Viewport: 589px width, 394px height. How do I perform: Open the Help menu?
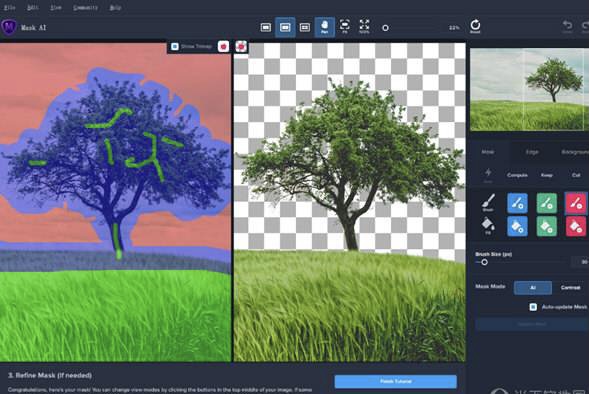pos(115,8)
